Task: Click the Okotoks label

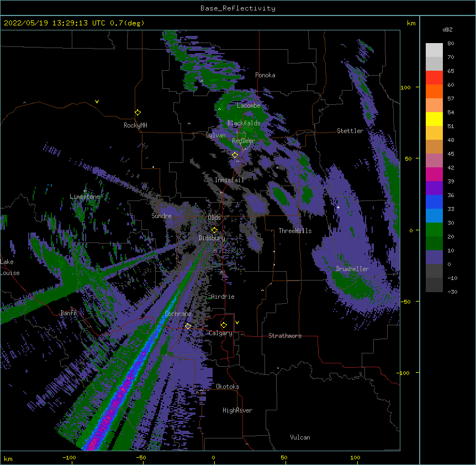Action: point(228,387)
